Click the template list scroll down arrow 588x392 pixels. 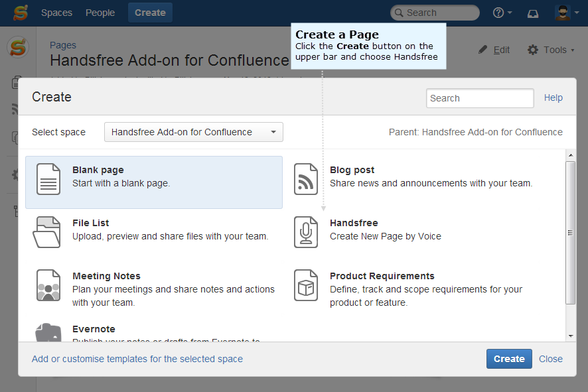[x=570, y=336]
